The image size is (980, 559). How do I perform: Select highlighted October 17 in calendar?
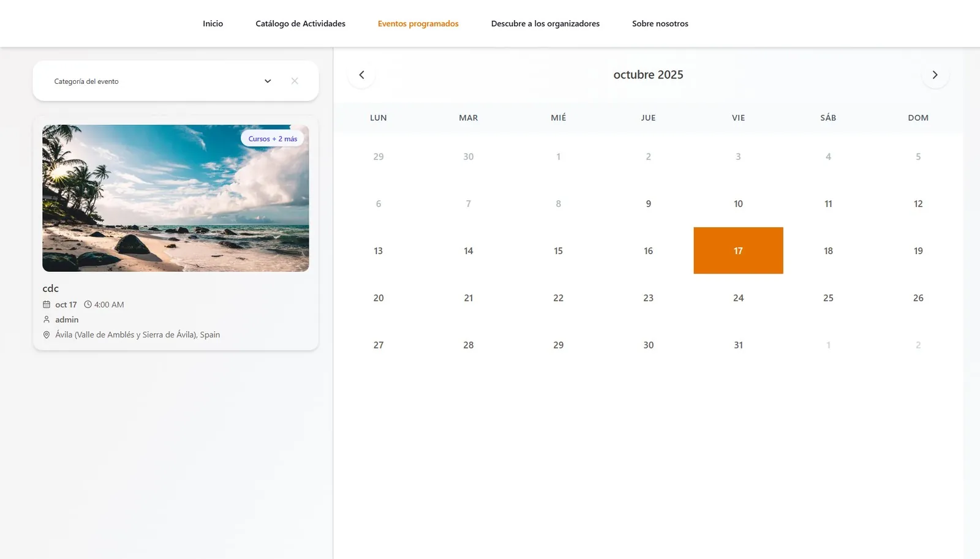point(738,250)
